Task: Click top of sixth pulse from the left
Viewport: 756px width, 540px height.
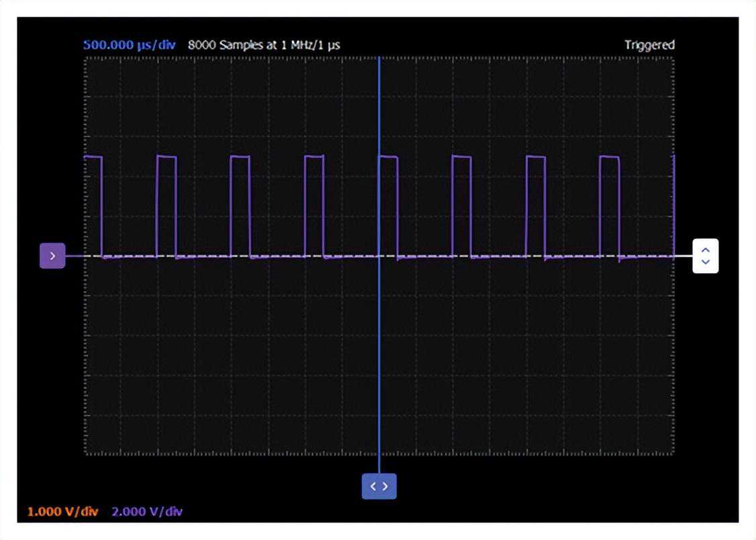Action: pos(461,156)
